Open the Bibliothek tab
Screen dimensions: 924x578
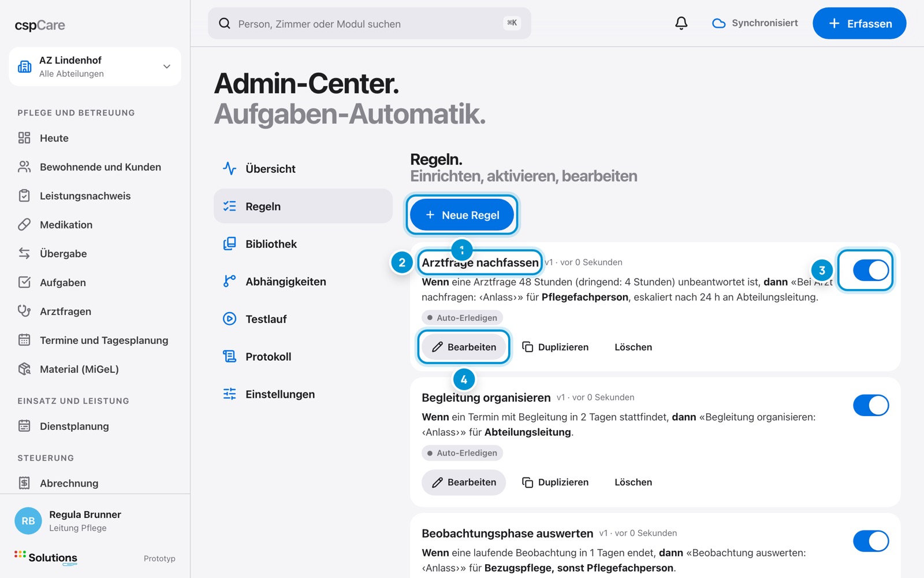(303, 244)
